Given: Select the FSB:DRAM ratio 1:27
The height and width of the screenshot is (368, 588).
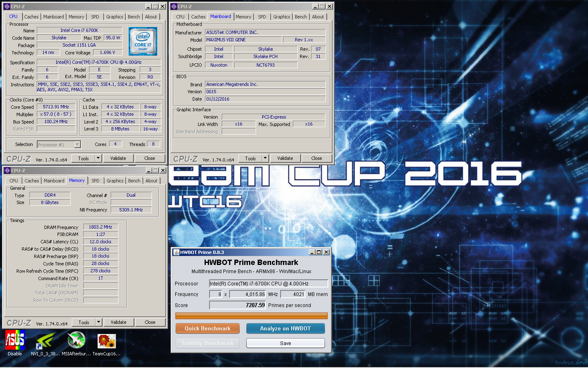Looking at the screenshot, I should (x=100, y=234).
